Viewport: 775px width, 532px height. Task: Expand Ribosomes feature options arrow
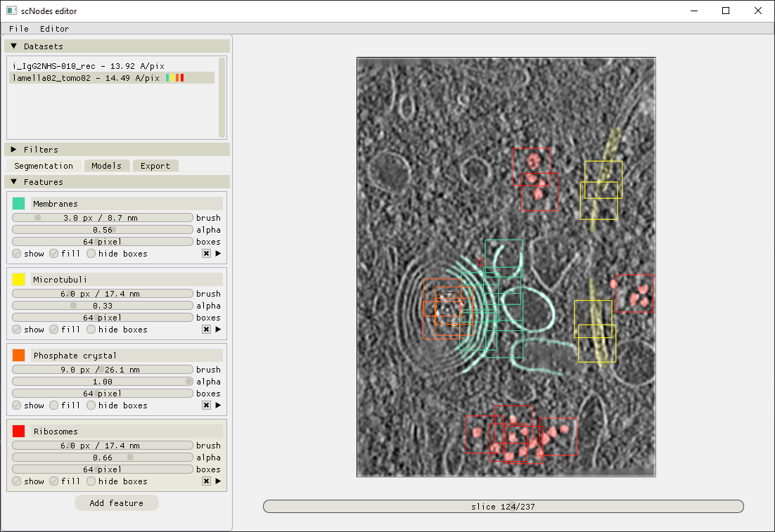[218, 481]
